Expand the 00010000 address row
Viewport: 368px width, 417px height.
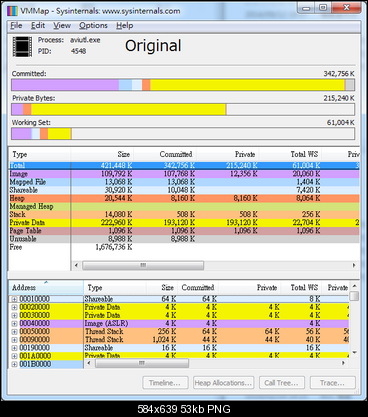[14, 299]
